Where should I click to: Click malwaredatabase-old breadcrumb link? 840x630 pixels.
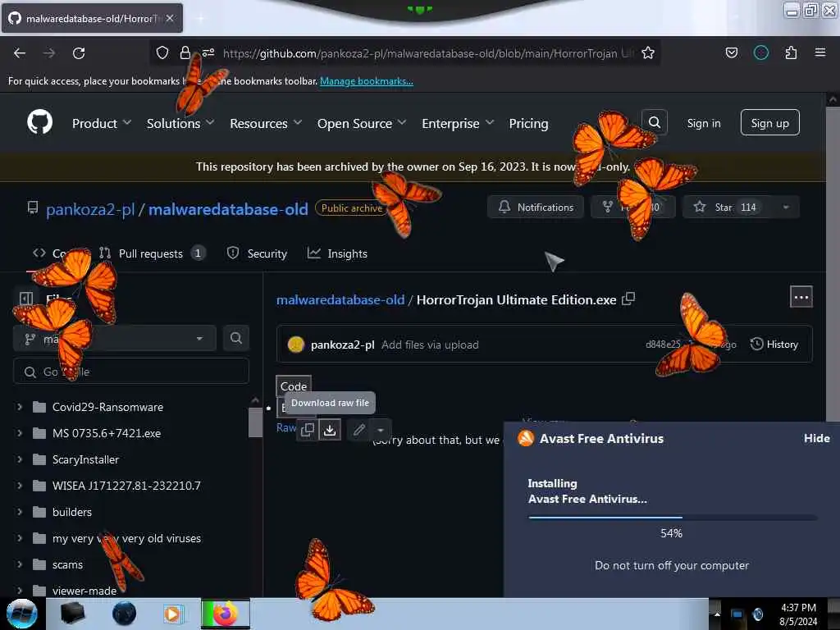[x=340, y=299]
